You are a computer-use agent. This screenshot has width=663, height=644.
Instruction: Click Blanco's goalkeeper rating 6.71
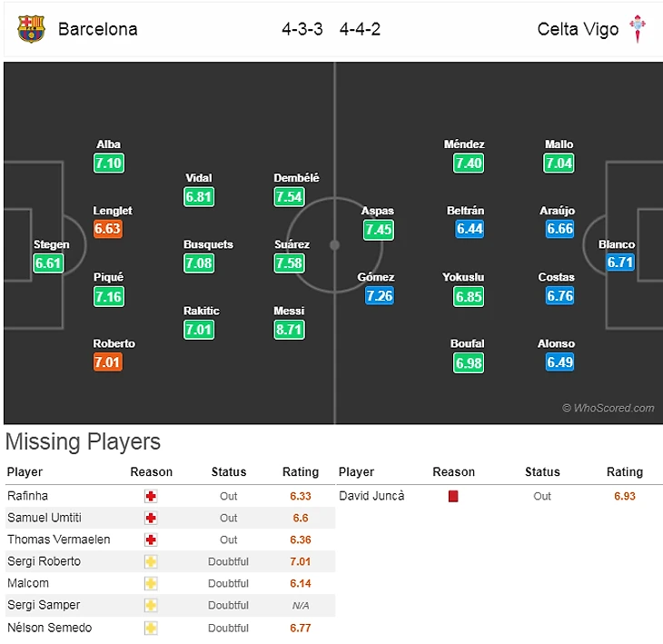pyautogui.click(x=620, y=263)
